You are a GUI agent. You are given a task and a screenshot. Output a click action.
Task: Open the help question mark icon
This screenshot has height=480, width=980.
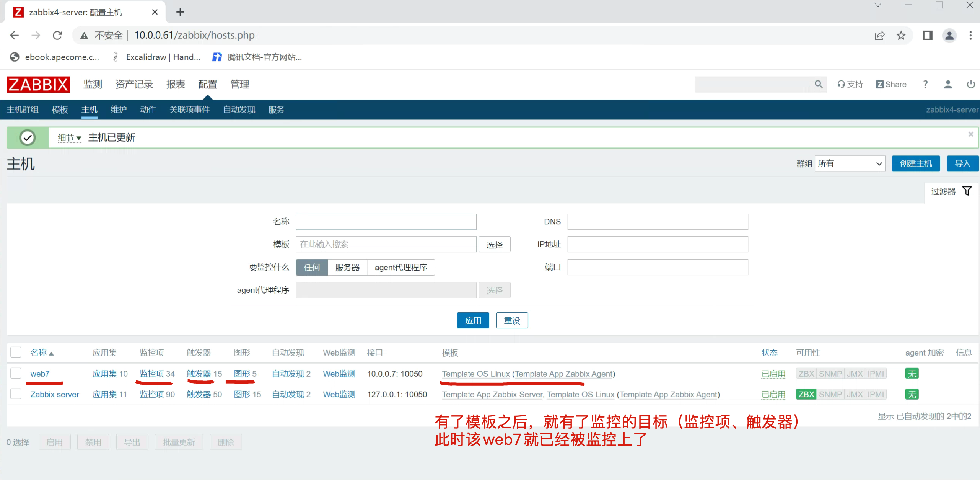point(925,84)
